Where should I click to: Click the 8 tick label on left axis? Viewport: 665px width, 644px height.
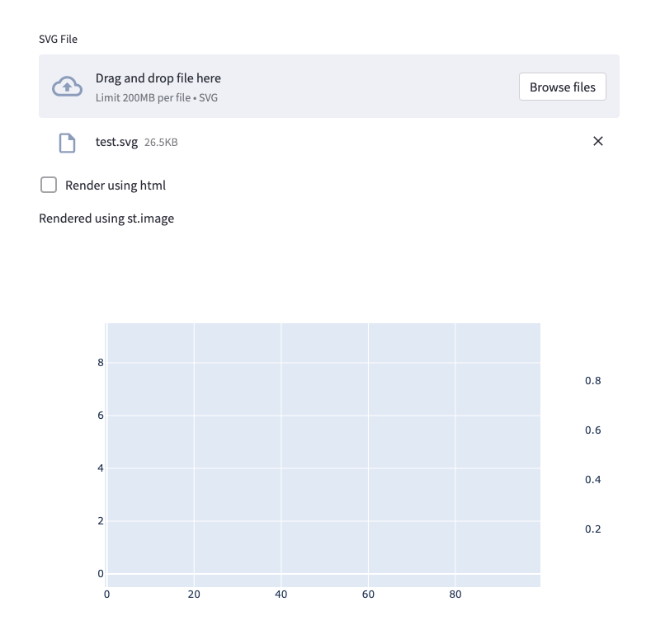pyautogui.click(x=100, y=362)
